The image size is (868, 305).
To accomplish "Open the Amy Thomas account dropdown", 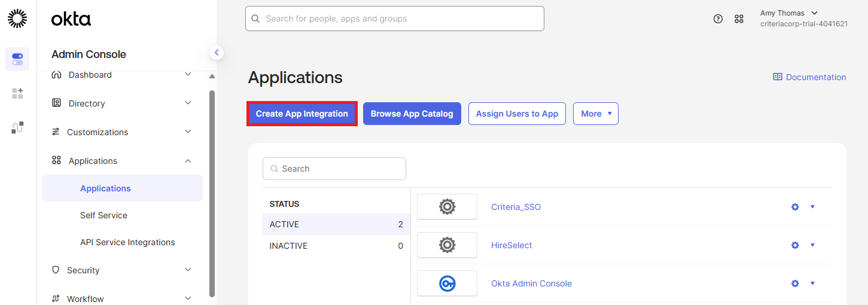I will click(x=789, y=13).
